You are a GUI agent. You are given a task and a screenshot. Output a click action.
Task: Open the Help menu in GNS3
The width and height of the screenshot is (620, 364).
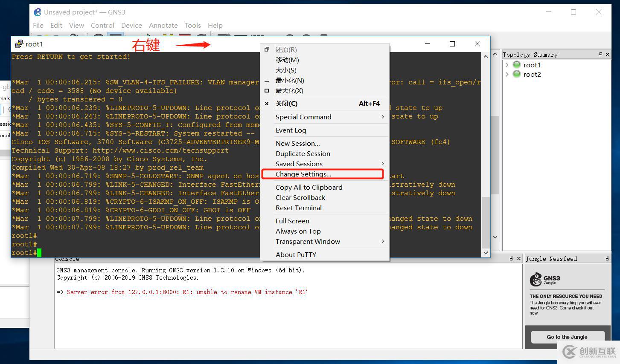(x=215, y=25)
